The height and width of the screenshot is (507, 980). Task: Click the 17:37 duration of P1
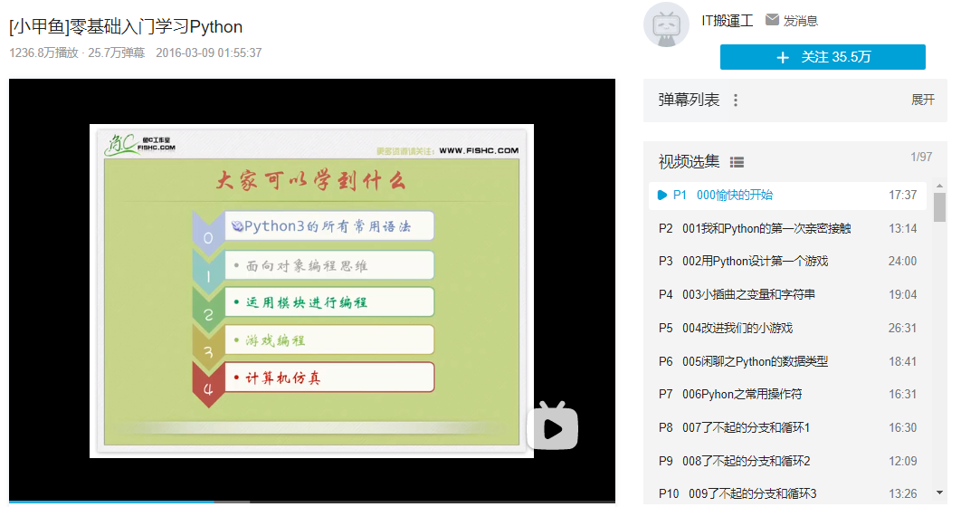click(x=902, y=195)
